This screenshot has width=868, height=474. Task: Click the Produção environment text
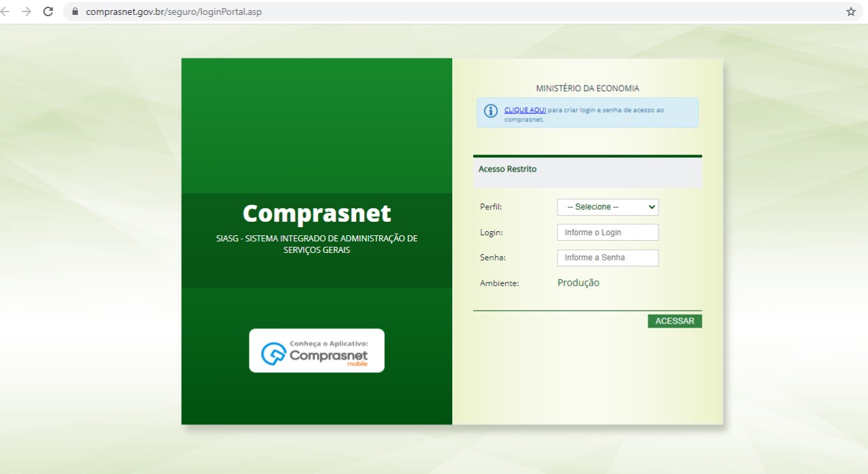pyautogui.click(x=578, y=283)
